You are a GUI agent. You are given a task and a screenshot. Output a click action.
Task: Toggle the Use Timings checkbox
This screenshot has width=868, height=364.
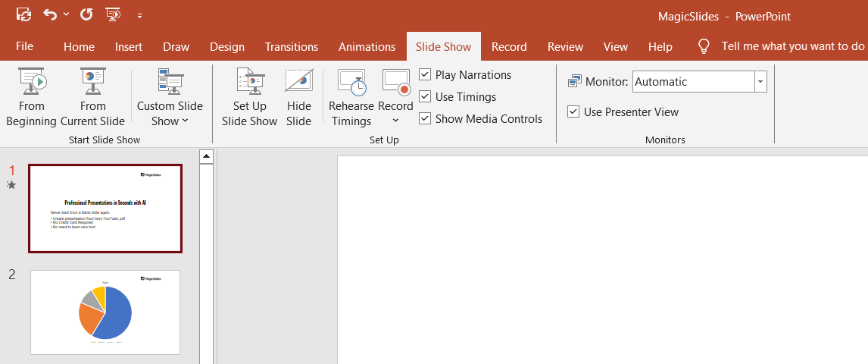tap(425, 97)
